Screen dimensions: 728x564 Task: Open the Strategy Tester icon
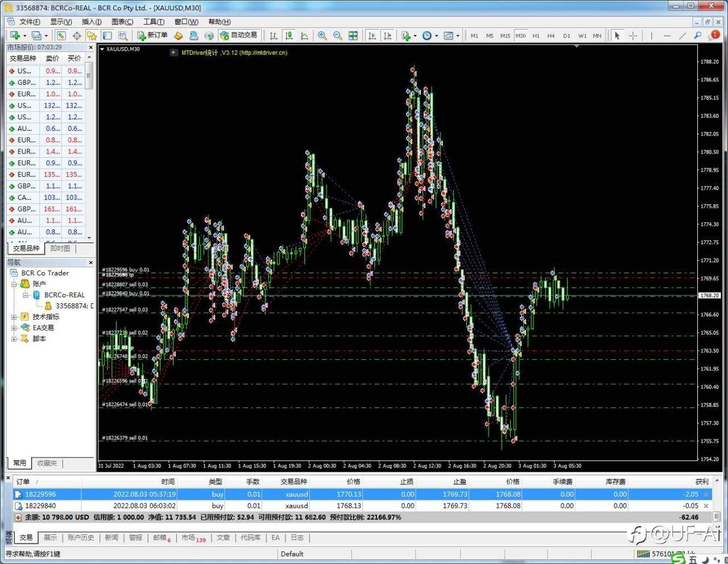click(123, 35)
